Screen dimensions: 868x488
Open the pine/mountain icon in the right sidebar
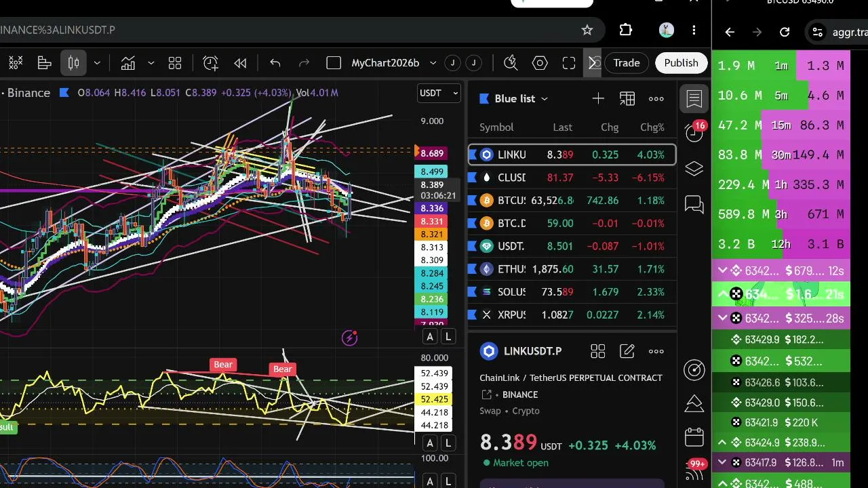click(694, 404)
